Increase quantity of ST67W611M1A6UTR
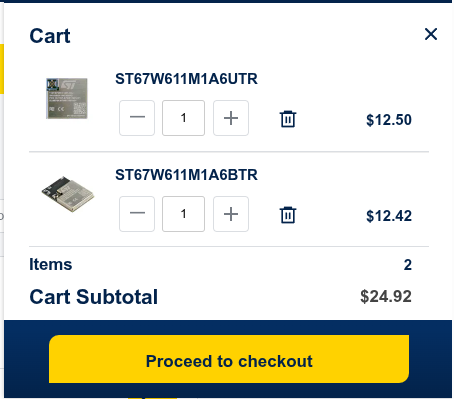This screenshot has height=399, width=454. 231,118
